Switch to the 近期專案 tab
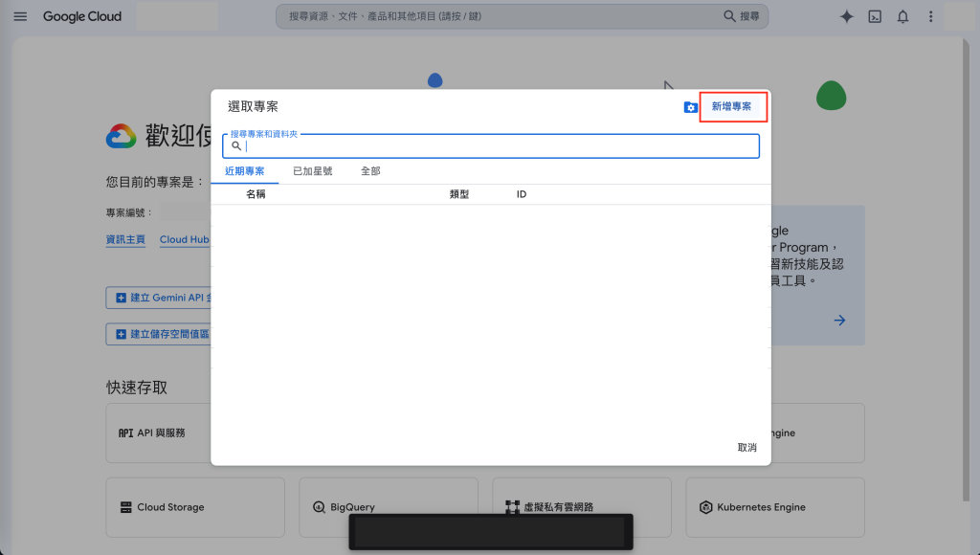 tap(244, 171)
